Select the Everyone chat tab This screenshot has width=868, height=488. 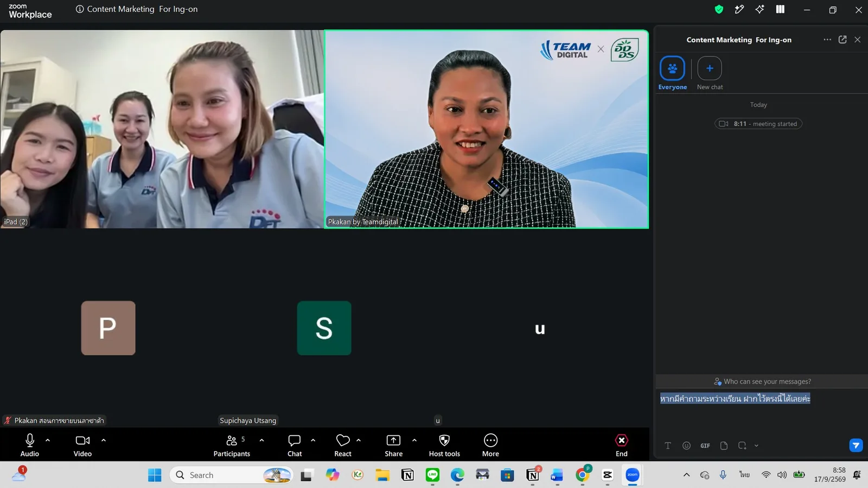[x=672, y=73]
